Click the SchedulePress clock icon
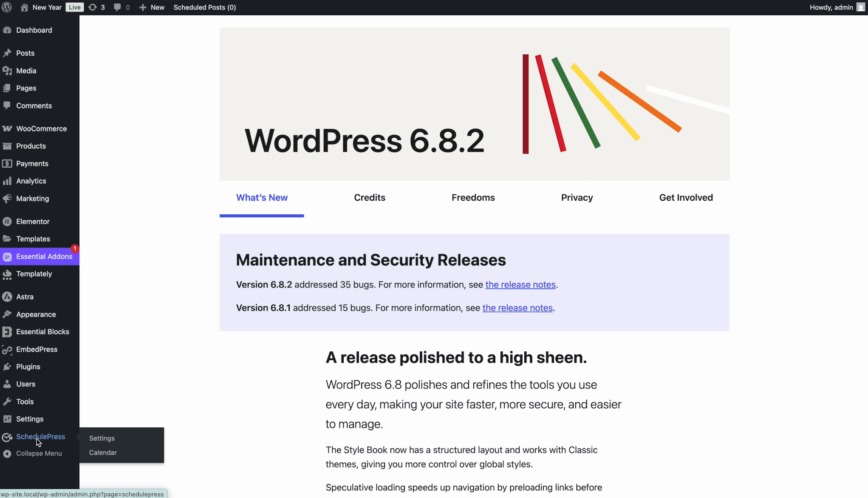The height and width of the screenshot is (498, 868). [7, 437]
